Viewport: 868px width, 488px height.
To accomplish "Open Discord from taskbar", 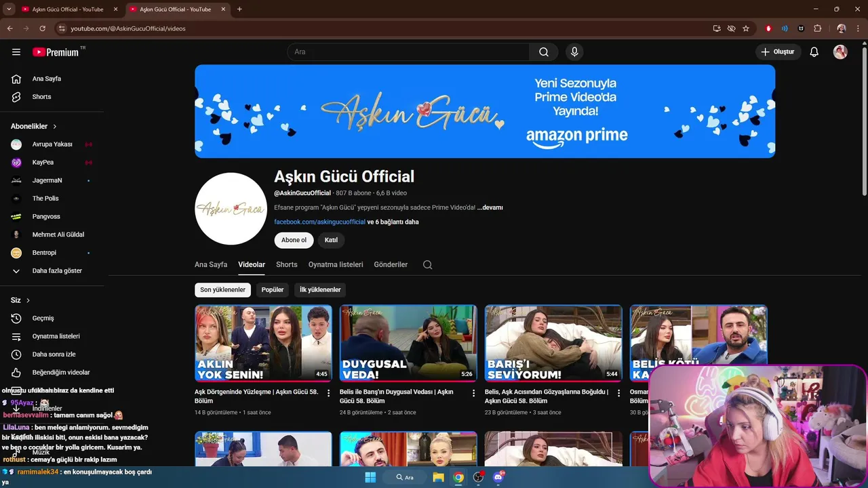I will [499, 477].
